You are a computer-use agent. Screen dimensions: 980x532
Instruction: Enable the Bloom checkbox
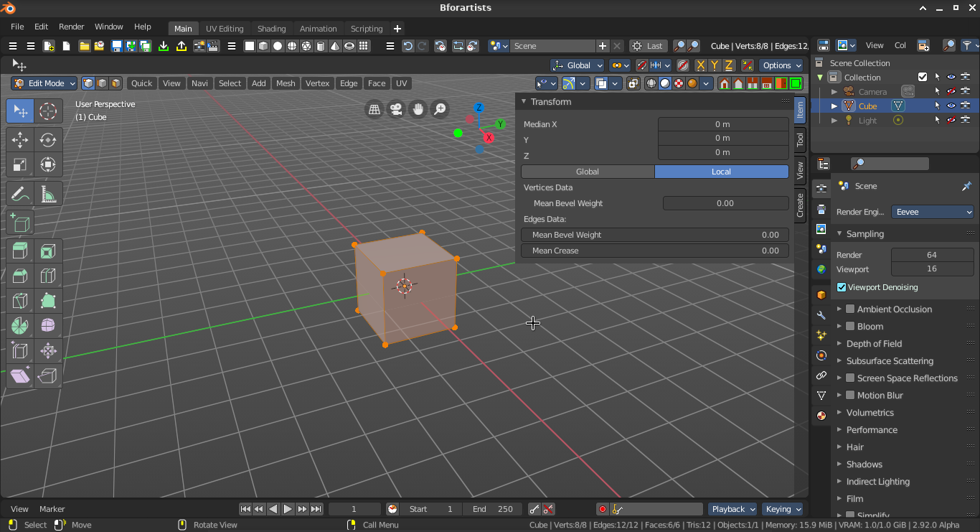point(850,326)
